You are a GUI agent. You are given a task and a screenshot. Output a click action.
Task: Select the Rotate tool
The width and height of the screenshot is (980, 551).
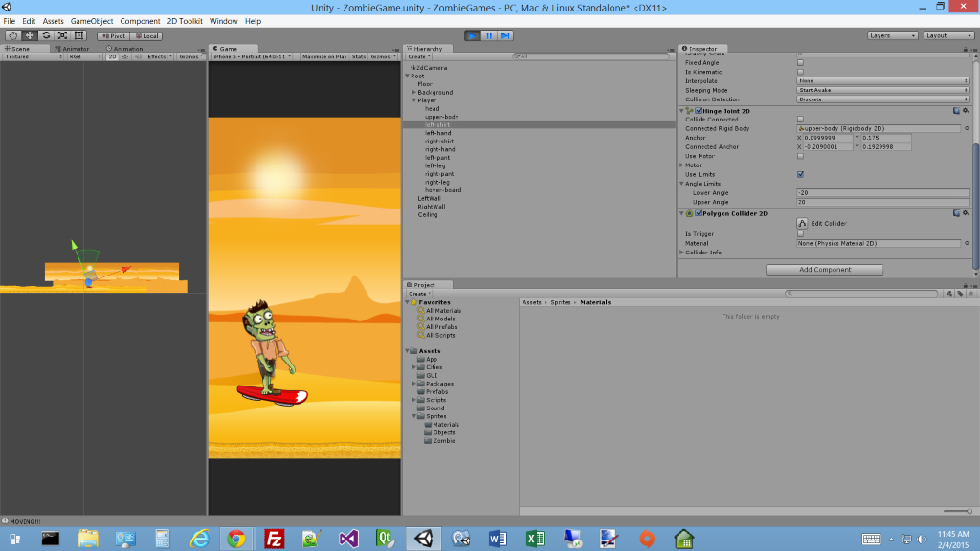46,35
